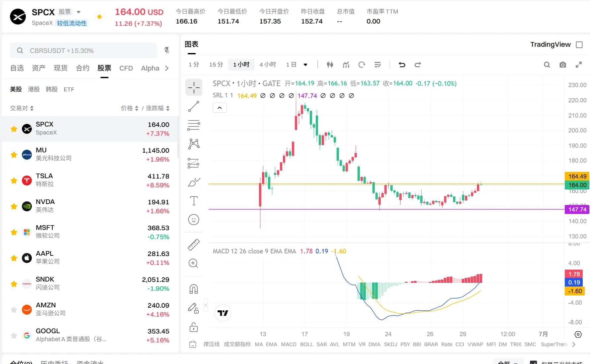Toggle stay-in-drawing-mode pencil lock
Image resolution: width=590 pixels, height=364 pixels.
pyautogui.click(x=194, y=308)
